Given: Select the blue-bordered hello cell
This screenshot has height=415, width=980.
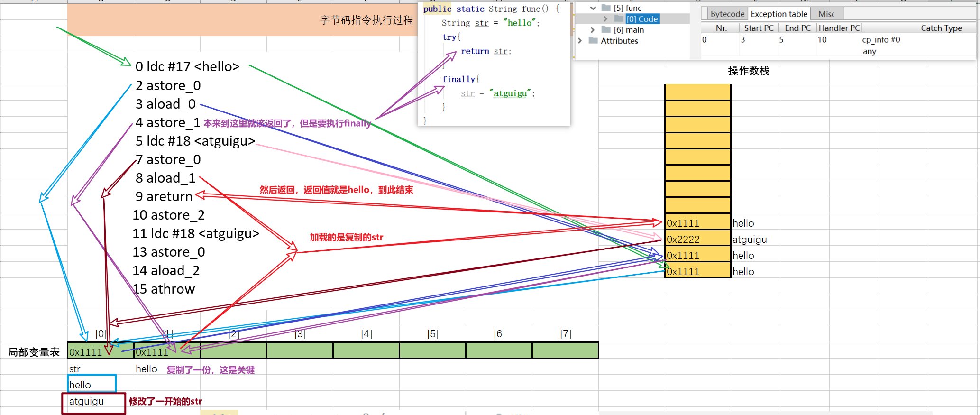Looking at the screenshot, I should (x=92, y=384).
